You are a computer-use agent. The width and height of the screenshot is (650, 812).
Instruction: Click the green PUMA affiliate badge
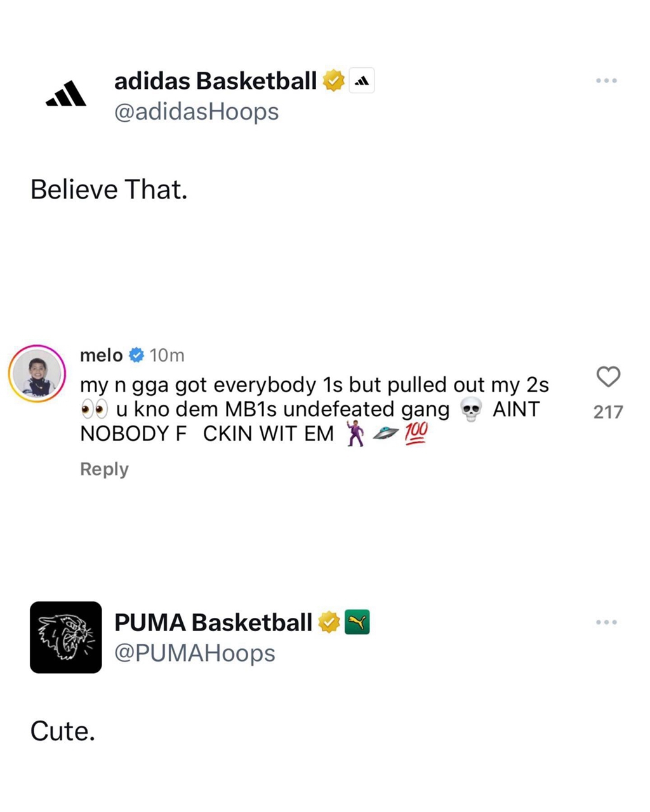pos(357,623)
